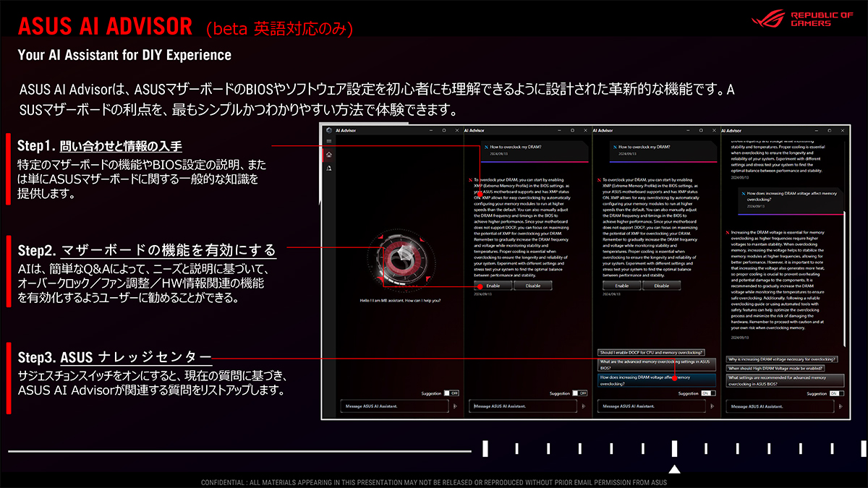Close the overclock chat window showing three suggestions

(713, 130)
